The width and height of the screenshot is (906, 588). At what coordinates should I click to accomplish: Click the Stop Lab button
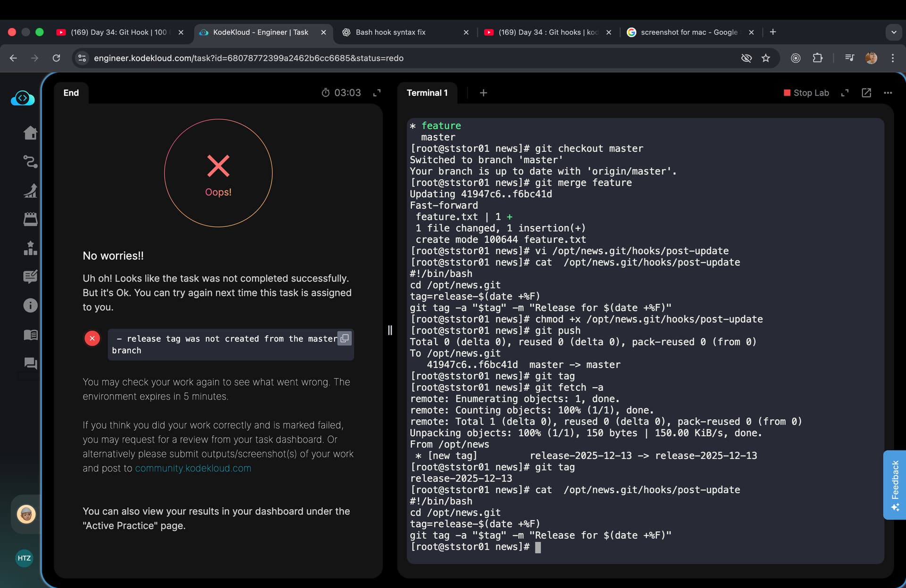pos(806,93)
